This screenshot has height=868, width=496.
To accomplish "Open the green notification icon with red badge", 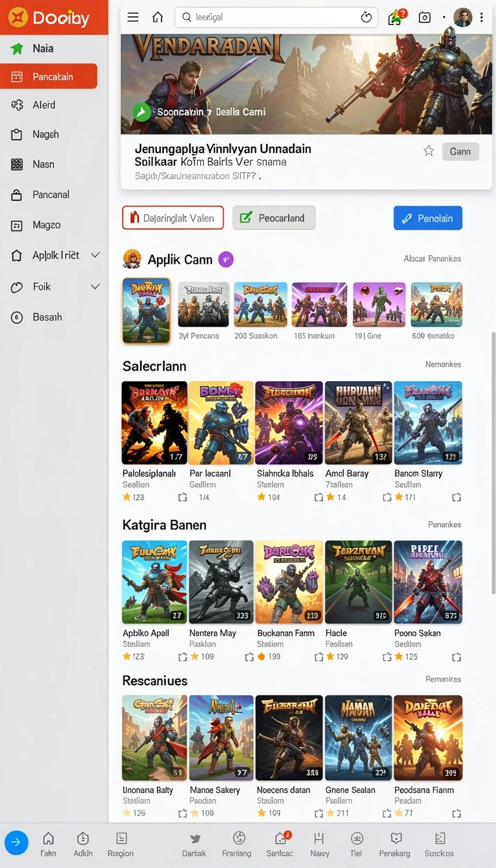I will (396, 17).
